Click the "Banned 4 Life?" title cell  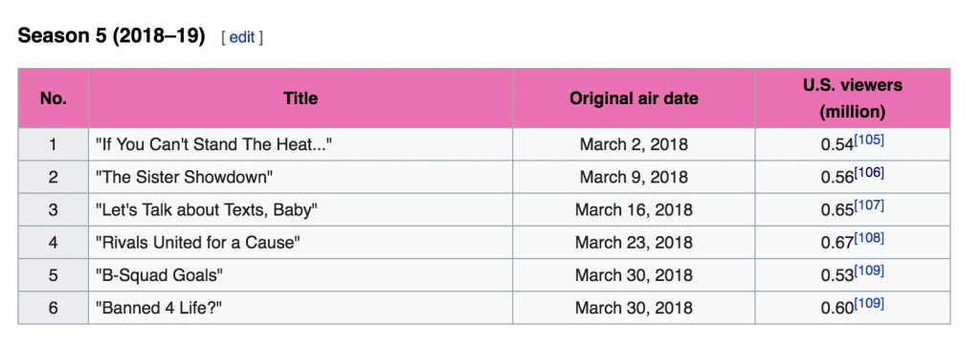(301, 307)
